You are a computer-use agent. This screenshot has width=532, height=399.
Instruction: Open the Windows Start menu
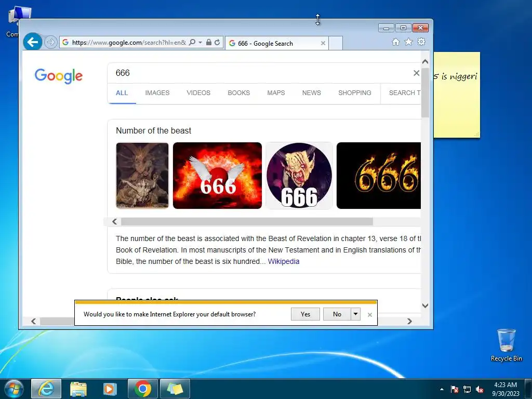coord(14,389)
